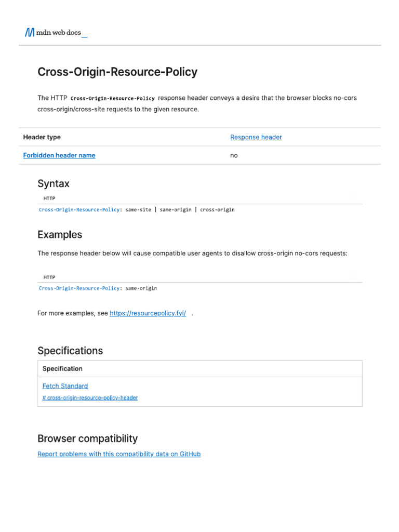Click the sentence about compatible user agents
This screenshot has width=399, height=532.
192,254
